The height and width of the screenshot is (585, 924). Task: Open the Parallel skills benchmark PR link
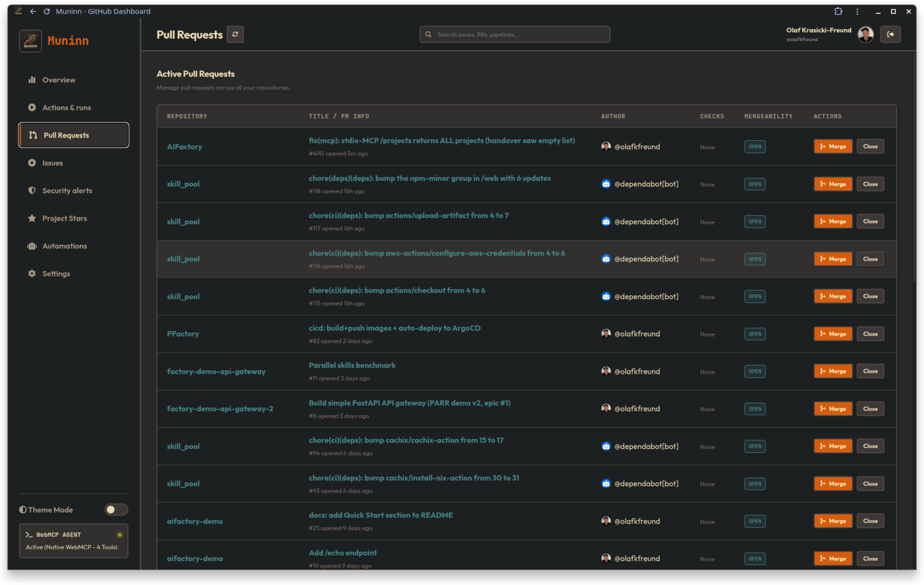352,366
